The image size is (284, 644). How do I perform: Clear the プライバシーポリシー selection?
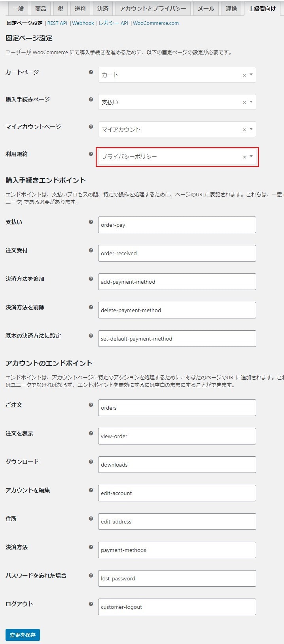click(244, 157)
